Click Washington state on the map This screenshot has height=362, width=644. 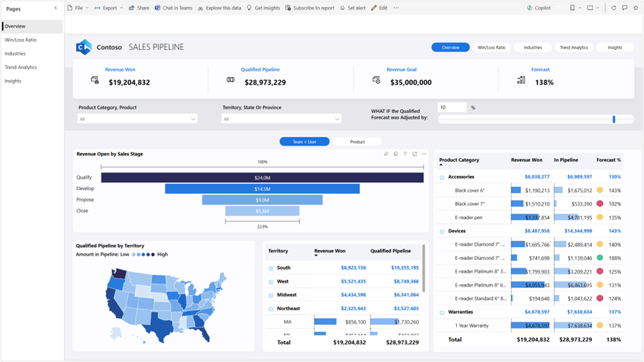(119, 274)
